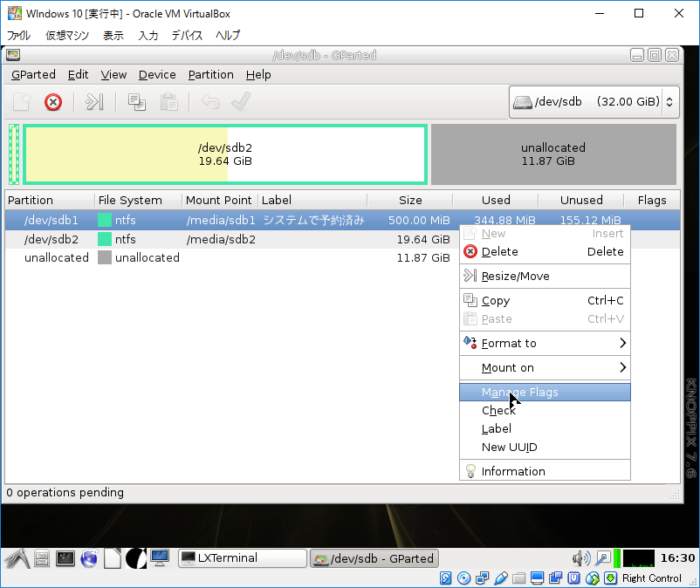Click the black-and-white circle taskbar icon
The height and width of the screenshot is (588, 700).
tap(135, 558)
